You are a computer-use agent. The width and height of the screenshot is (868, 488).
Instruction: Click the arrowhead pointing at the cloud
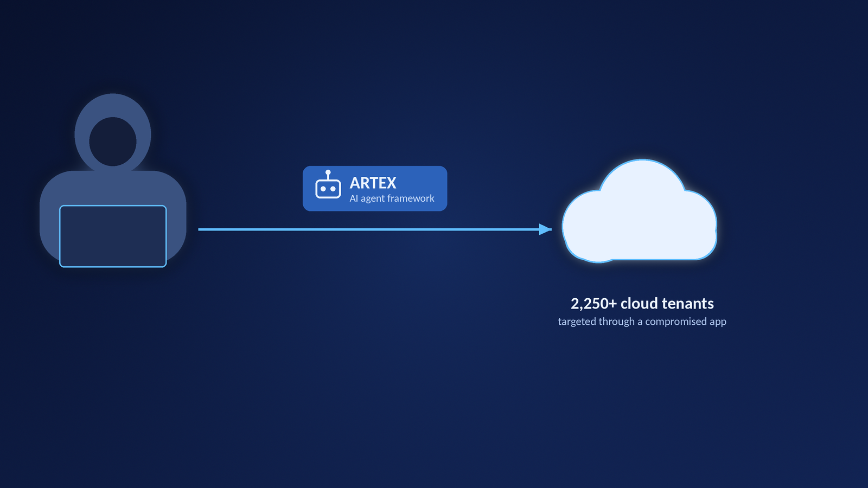545,229
